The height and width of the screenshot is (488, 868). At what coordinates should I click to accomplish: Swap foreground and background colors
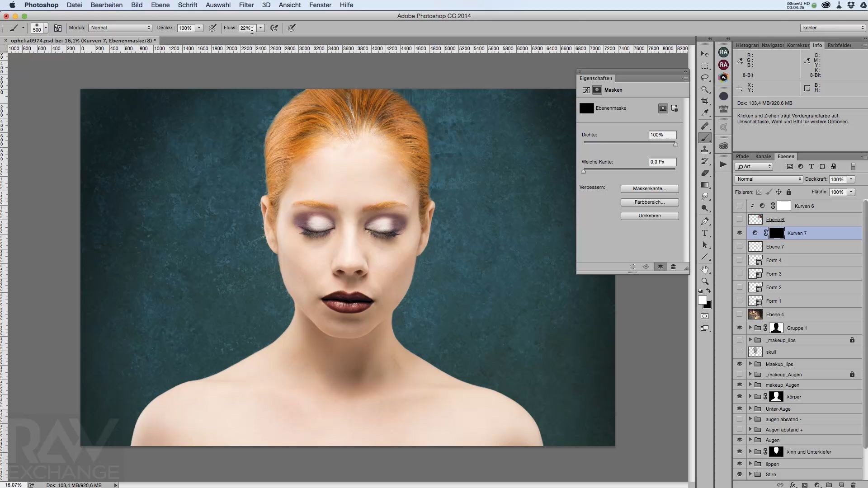coord(708,291)
